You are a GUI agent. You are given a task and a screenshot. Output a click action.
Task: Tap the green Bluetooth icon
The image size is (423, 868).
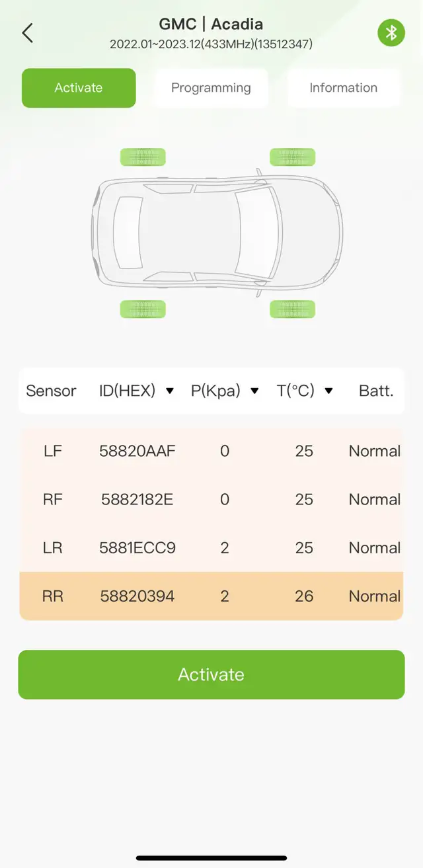pyautogui.click(x=391, y=32)
